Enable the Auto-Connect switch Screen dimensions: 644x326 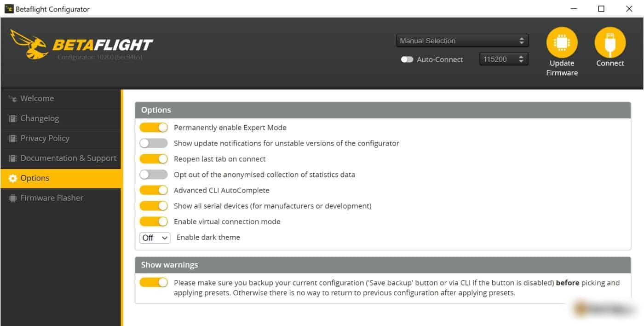point(407,59)
